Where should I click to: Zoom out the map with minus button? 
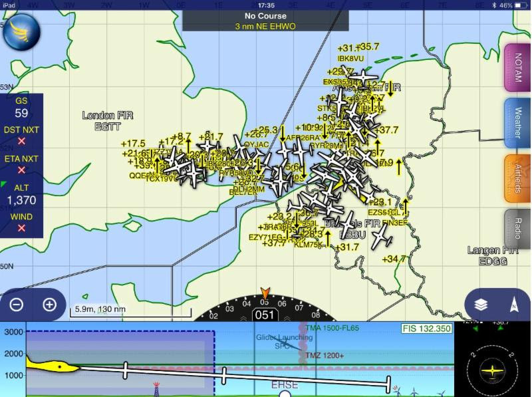(17, 305)
